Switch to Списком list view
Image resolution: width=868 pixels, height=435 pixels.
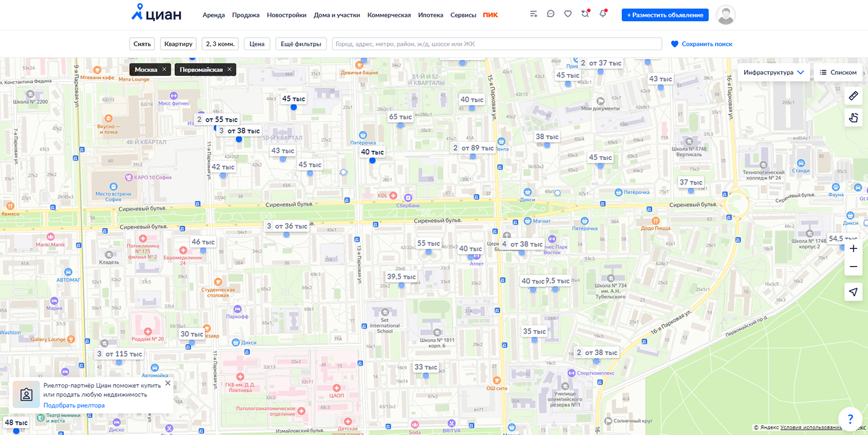pyautogui.click(x=838, y=72)
